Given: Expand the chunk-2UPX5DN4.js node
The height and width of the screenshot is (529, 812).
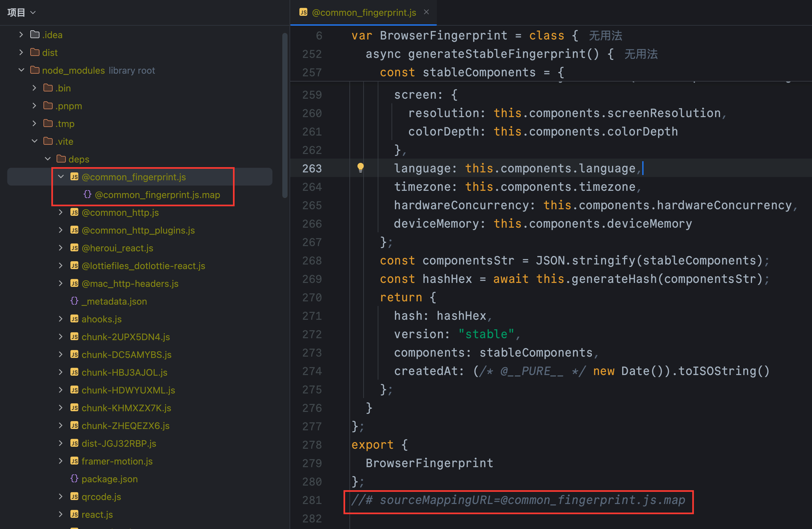Looking at the screenshot, I should pos(61,337).
